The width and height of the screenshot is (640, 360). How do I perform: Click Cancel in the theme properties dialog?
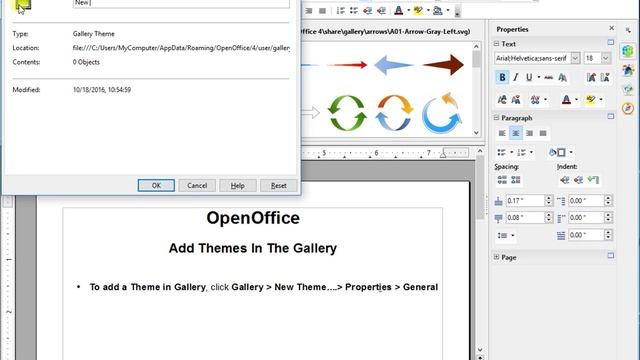click(197, 185)
